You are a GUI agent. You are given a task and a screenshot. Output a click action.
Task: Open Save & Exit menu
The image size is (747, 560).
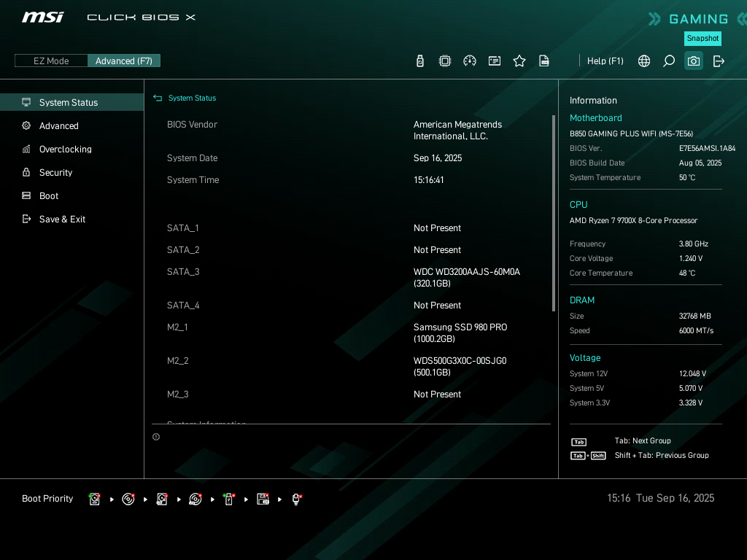click(x=71, y=219)
